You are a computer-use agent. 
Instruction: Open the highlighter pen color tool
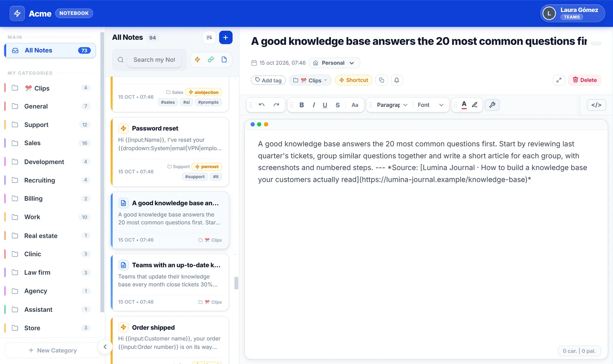[x=475, y=105]
